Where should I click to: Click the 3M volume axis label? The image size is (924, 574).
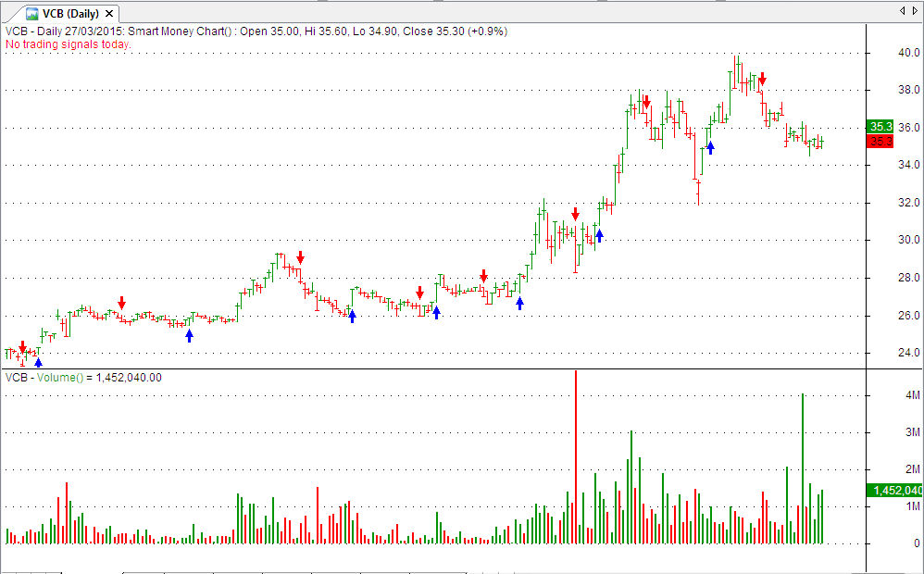tap(913, 432)
